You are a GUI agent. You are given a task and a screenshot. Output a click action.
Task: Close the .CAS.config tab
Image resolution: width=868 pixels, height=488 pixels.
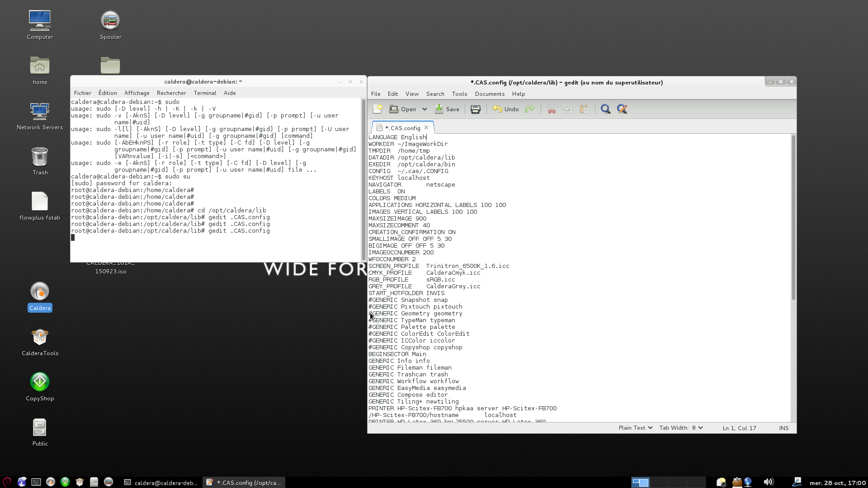[426, 128]
